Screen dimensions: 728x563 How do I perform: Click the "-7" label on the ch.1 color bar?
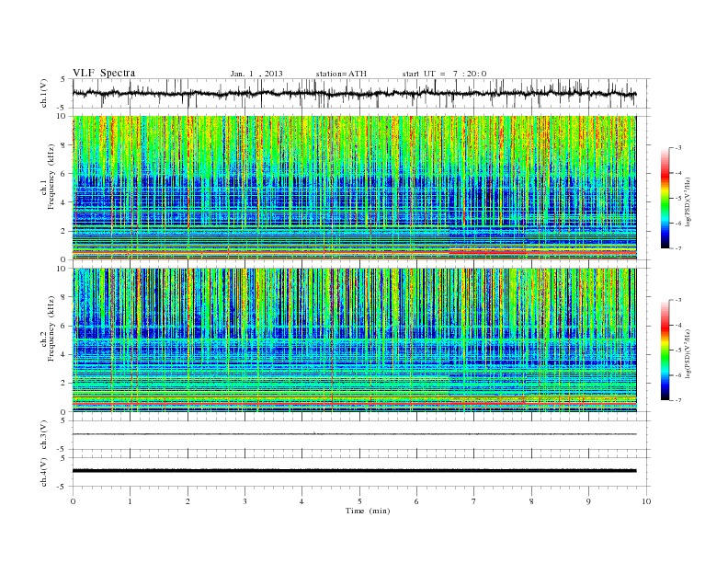click(677, 248)
